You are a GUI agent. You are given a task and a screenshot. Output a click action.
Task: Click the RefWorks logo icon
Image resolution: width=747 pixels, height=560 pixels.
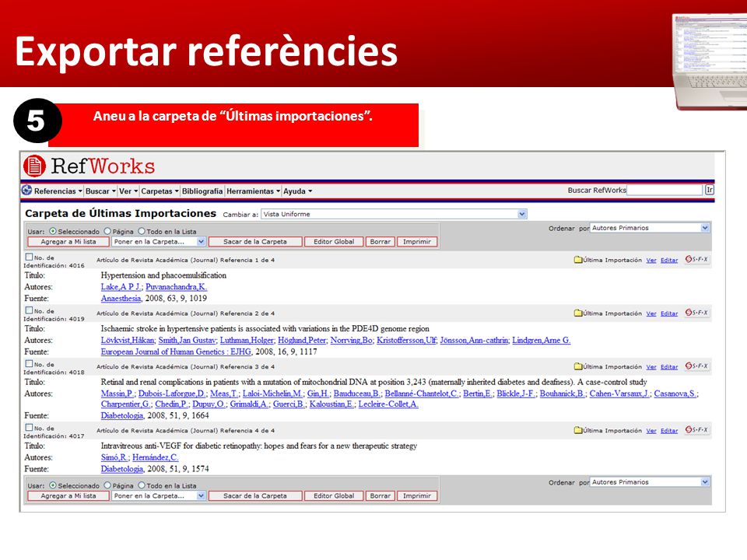click(x=34, y=166)
